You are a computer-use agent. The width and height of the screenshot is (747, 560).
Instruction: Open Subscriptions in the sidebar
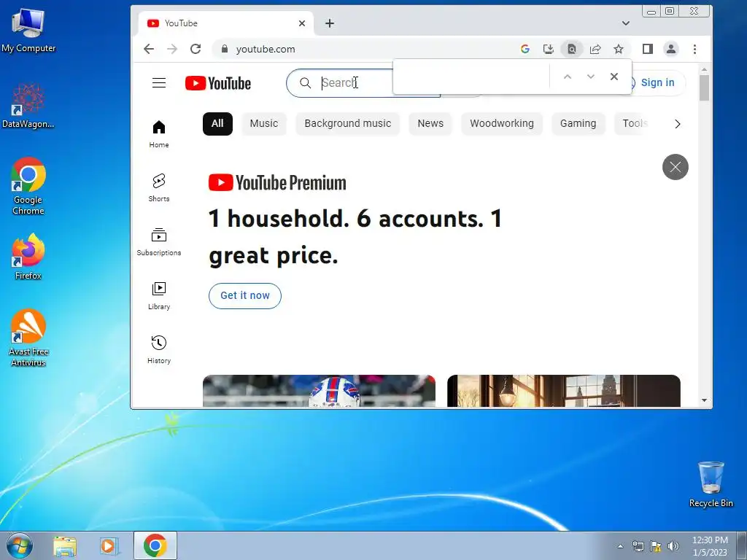[158, 242]
